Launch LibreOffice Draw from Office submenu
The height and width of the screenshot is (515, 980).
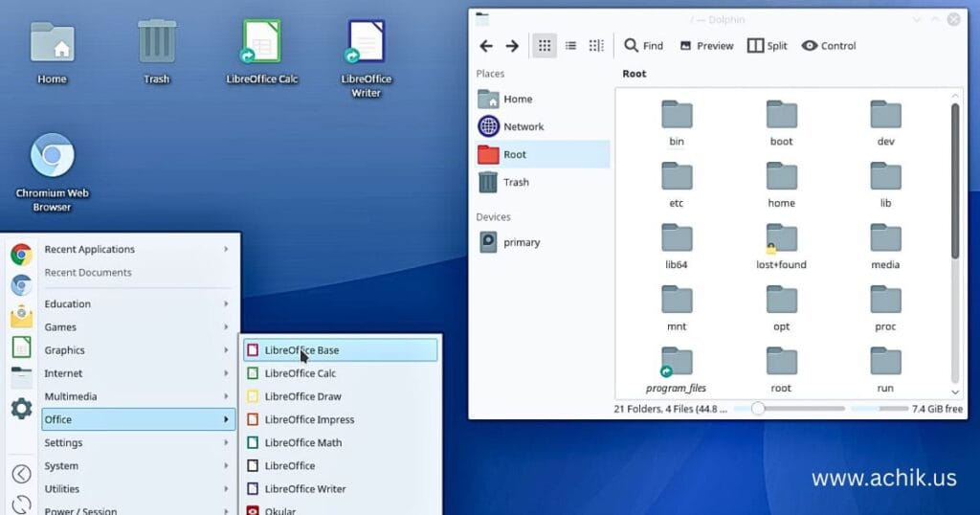pyautogui.click(x=340, y=396)
